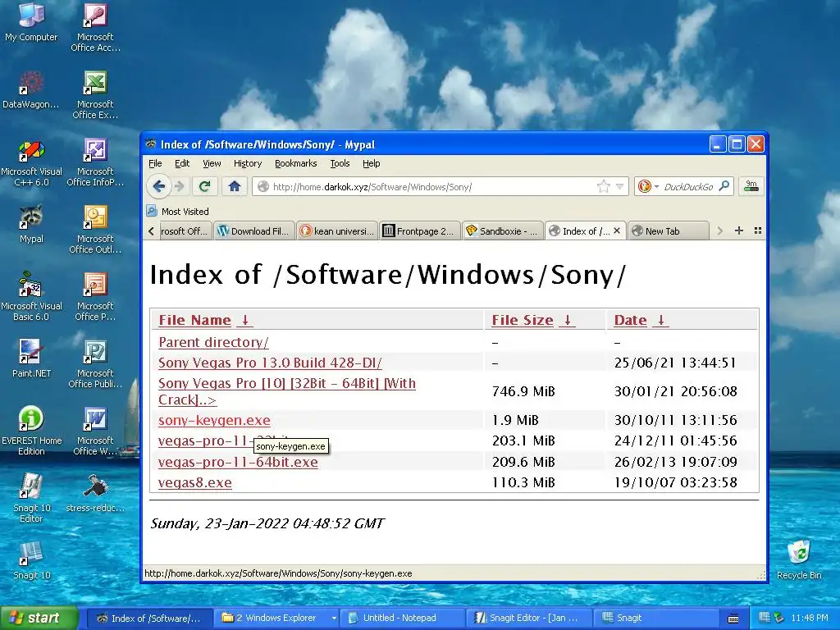This screenshot has width=840, height=630.
Task: Open the URL history dropdown arrow
Action: (620, 186)
